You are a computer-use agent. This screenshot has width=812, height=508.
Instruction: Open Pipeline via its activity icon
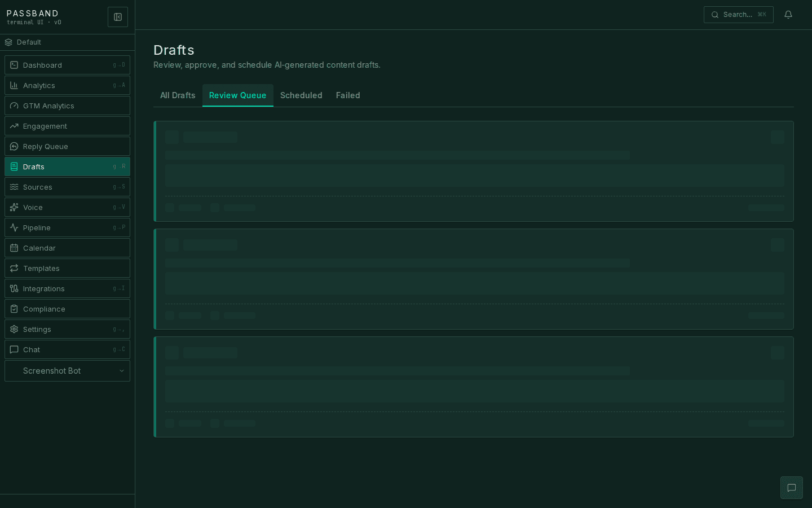pos(14,227)
